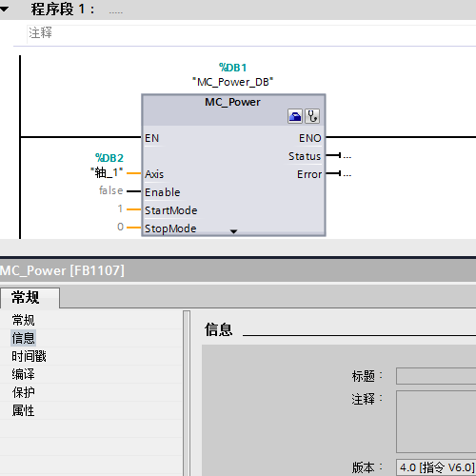This screenshot has width=476, height=476.
Task: Collapse 程序段 1 network arrow
Action: [x=5, y=10]
